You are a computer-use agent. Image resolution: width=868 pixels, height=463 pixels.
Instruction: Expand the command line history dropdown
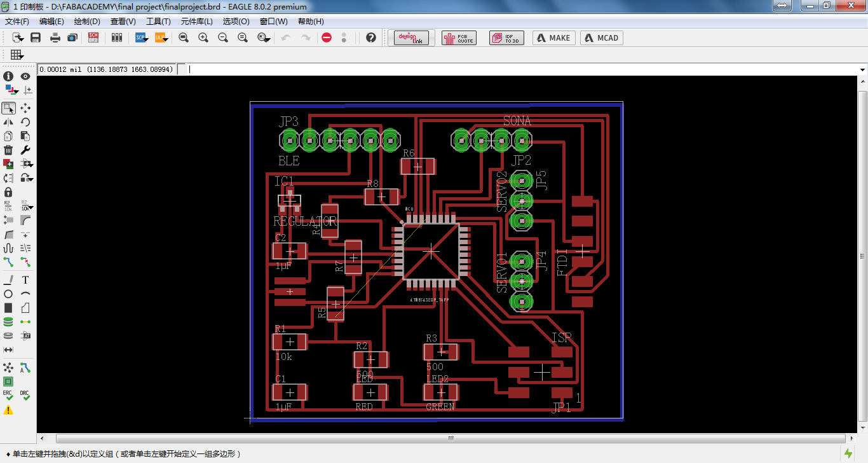862,69
